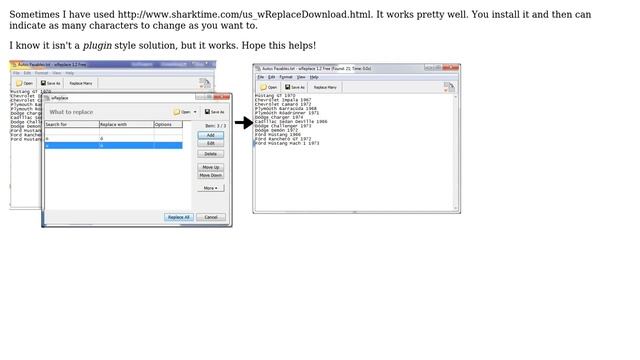Open the Help menu in left background window
640x360 pixels.
pyautogui.click(x=69, y=73)
